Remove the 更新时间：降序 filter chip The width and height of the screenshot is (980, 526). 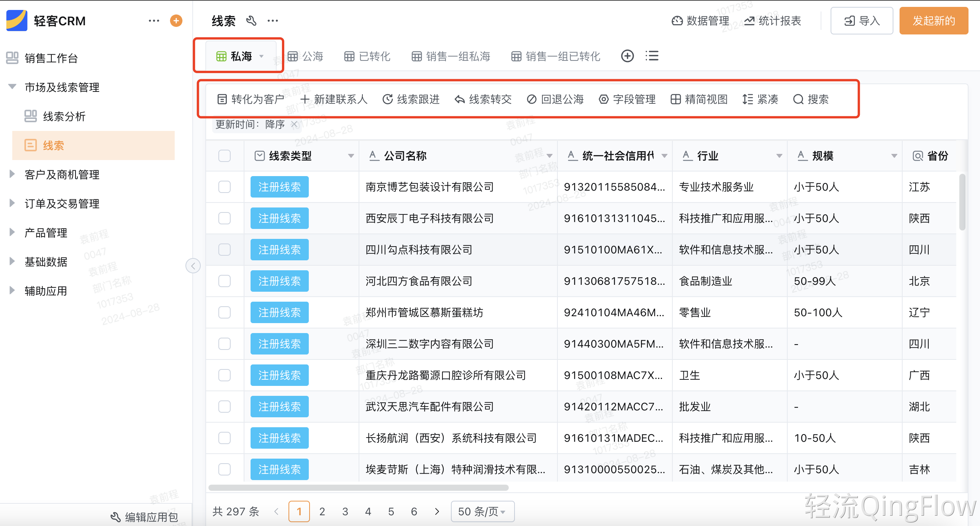[x=294, y=124]
